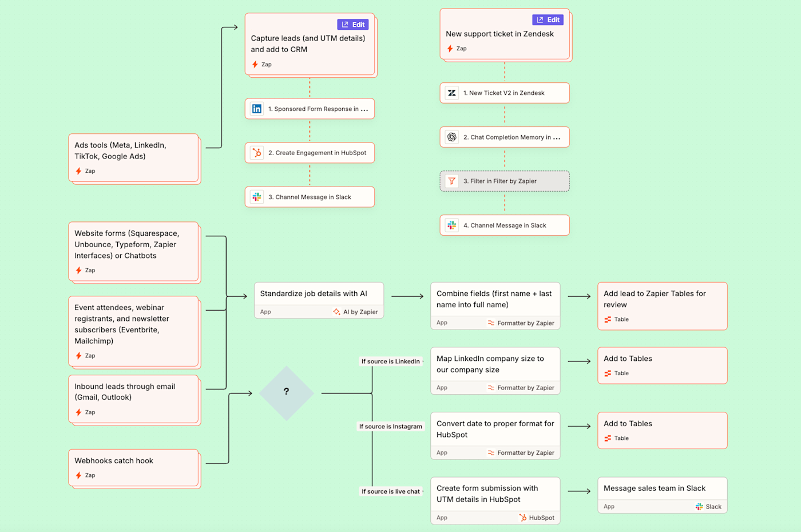The height and width of the screenshot is (532, 801).
Task: Click Zap bolt icon on Event attendees card
Action: click(x=78, y=356)
